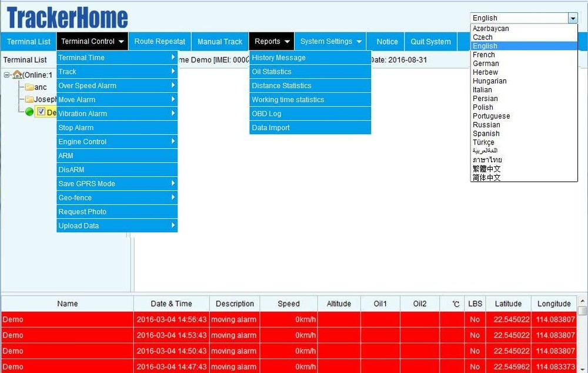Image resolution: width=588 pixels, height=373 pixels.
Task: Click the OBD Log menu entry
Action: click(266, 113)
